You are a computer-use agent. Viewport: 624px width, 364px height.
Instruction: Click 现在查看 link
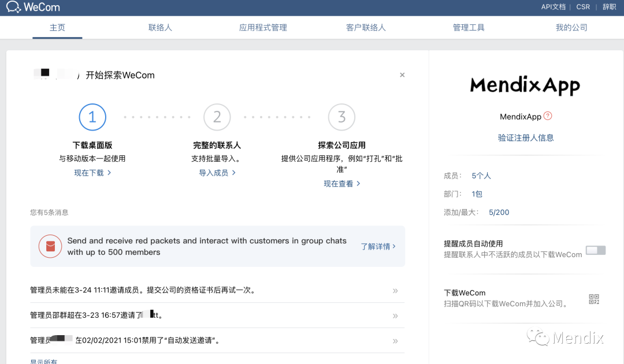[x=342, y=183]
